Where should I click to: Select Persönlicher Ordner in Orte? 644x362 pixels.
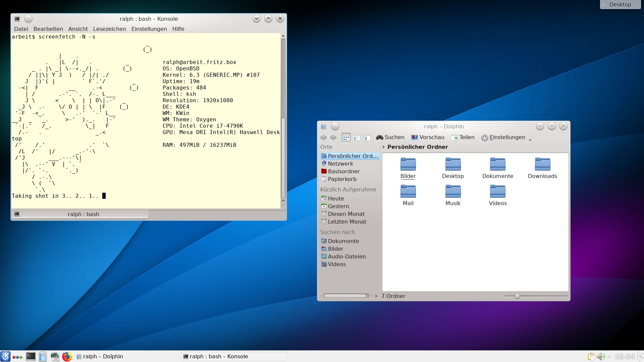[350, 156]
